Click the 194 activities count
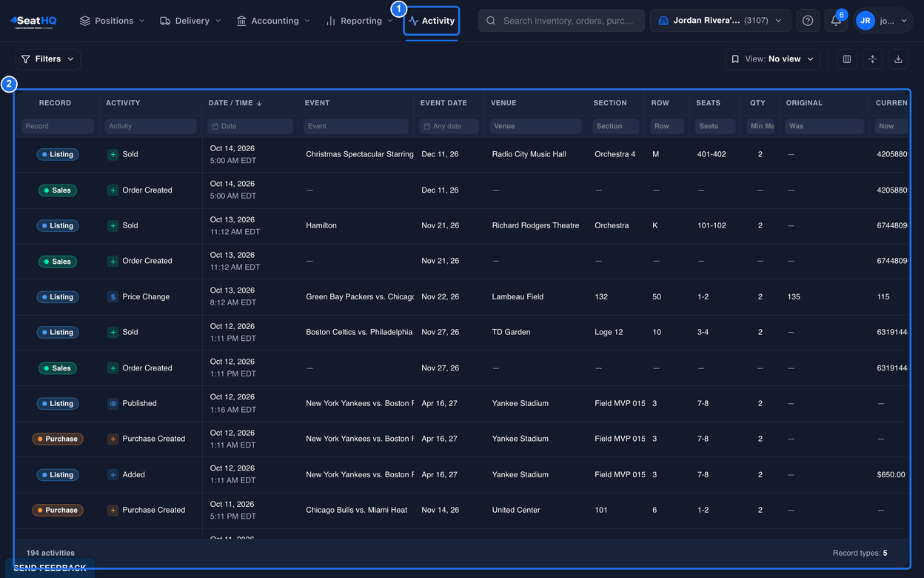This screenshot has height=578, width=924. pos(50,553)
